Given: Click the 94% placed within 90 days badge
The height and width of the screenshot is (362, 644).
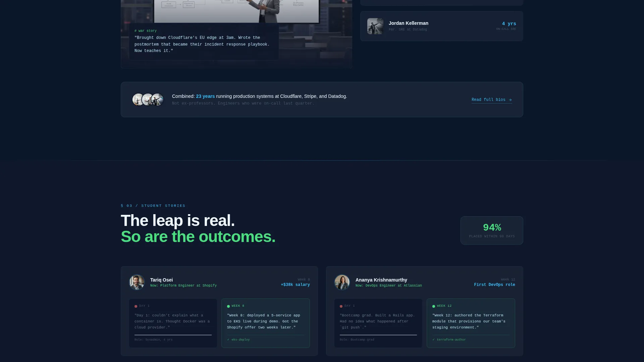Looking at the screenshot, I should tap(492, 231).
